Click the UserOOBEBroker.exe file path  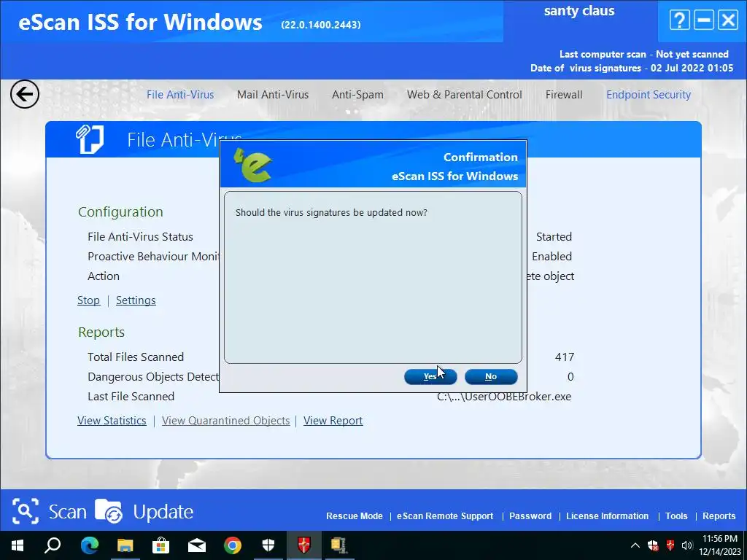click(504, 397)
